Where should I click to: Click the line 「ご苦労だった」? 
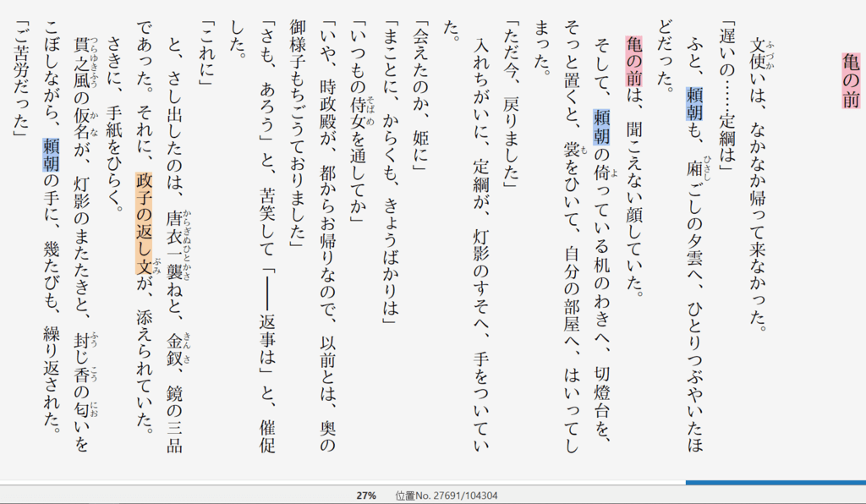tap(21, 79)
